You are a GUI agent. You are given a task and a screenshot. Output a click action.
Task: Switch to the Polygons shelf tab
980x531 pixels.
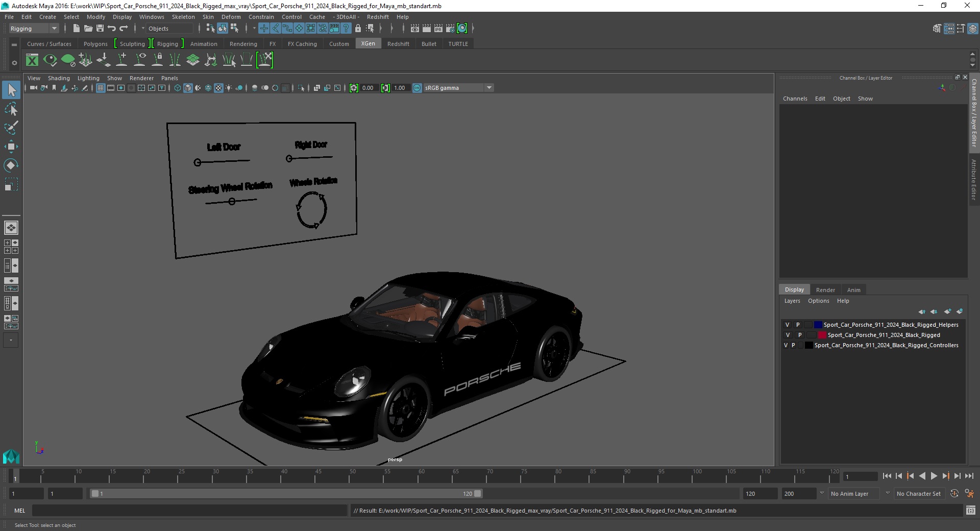coord(95,44)
